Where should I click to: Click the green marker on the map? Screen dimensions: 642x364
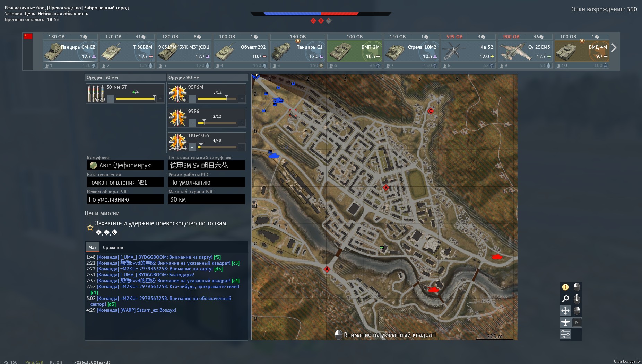pyautogui.click(x=382, y=248)
